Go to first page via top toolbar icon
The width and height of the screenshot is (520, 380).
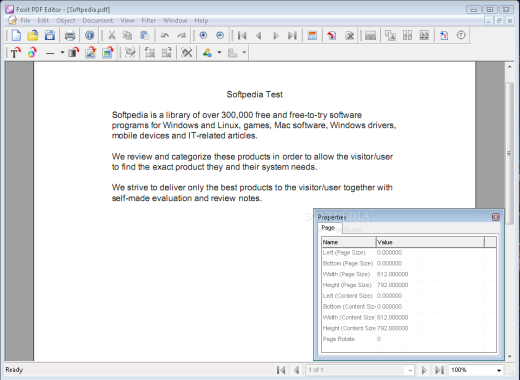242,35
